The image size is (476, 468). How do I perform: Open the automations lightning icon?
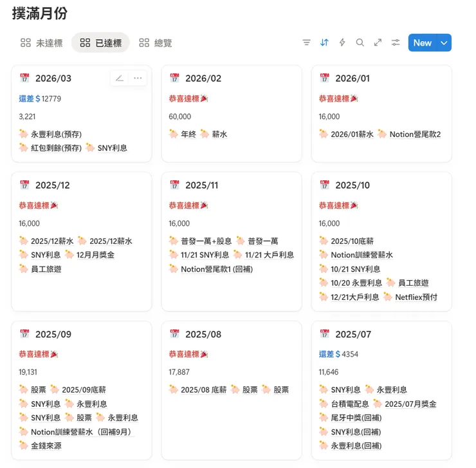pyautogui.click(x=342, y=42)
